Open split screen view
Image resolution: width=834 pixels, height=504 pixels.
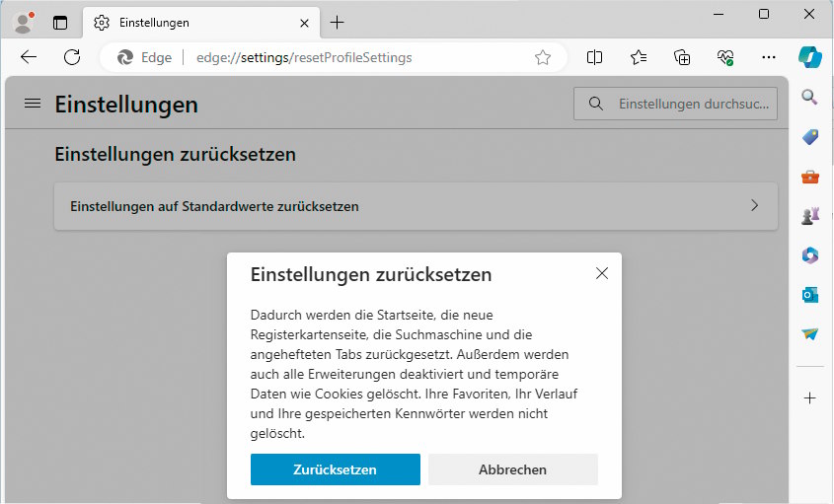594,57
